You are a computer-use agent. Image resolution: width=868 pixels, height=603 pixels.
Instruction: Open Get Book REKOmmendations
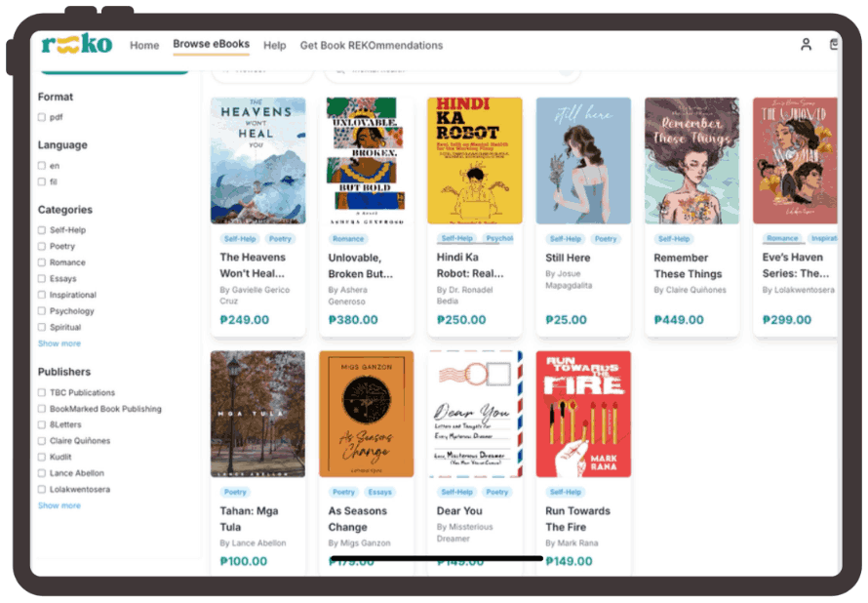(372, 46)
